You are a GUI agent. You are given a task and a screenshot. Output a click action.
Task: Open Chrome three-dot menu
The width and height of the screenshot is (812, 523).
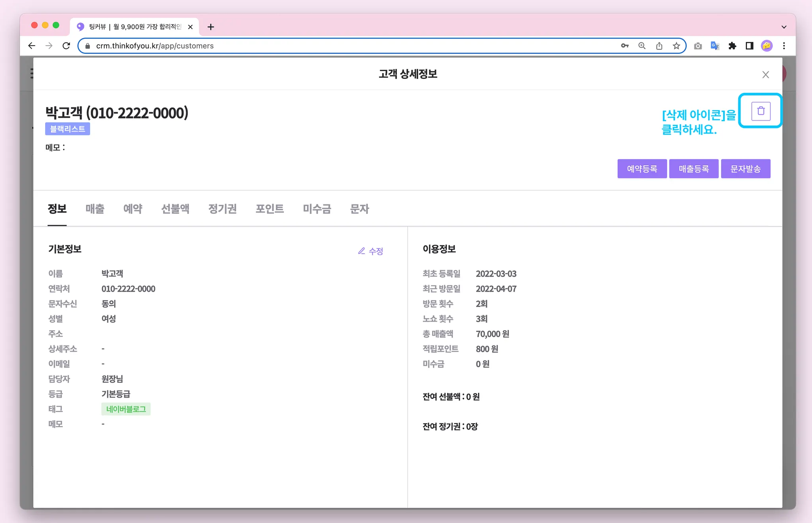784,46
